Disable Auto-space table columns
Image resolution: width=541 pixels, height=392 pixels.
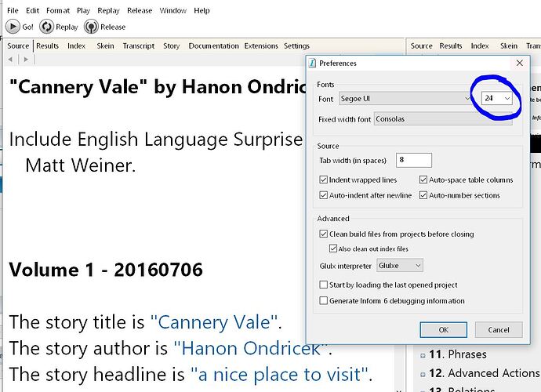coord(423,180)
